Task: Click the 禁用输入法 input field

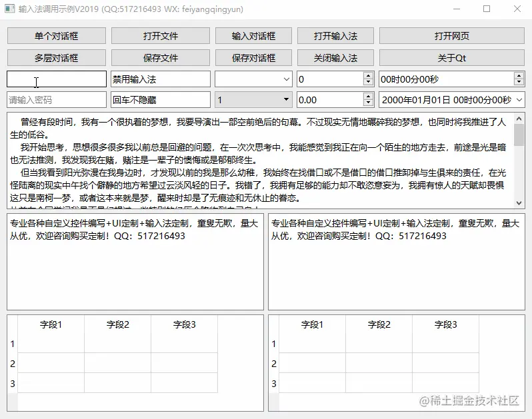Action: 161,79
